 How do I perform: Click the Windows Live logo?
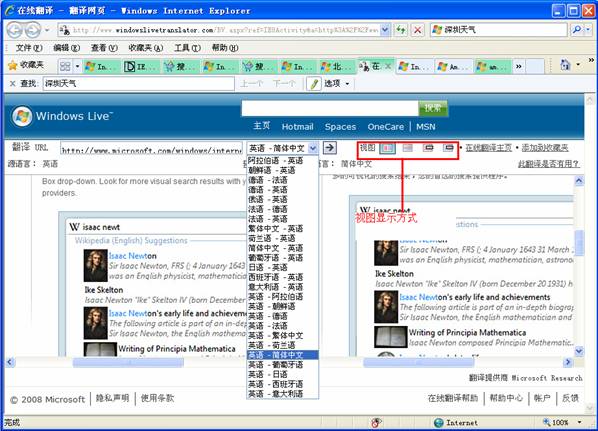[x=62, y=116]
